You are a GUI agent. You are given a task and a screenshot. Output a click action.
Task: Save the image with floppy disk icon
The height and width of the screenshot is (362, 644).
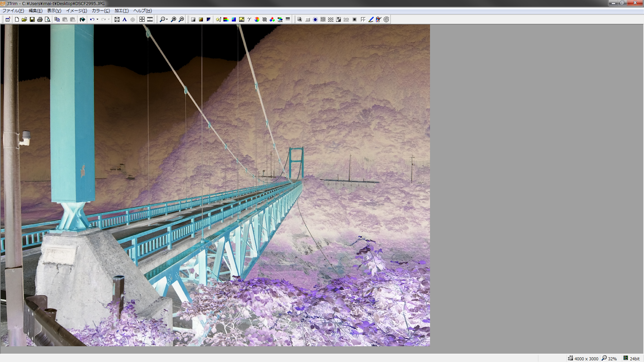32,19
